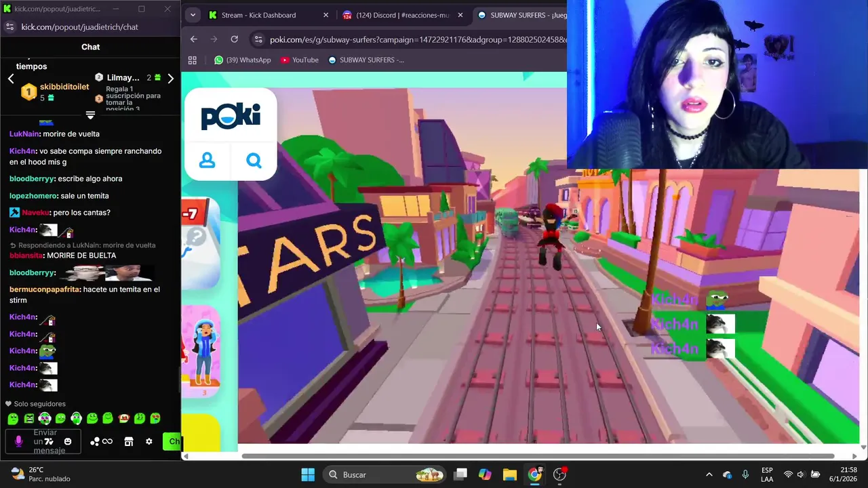Click the Poki logo

point(231,116)
